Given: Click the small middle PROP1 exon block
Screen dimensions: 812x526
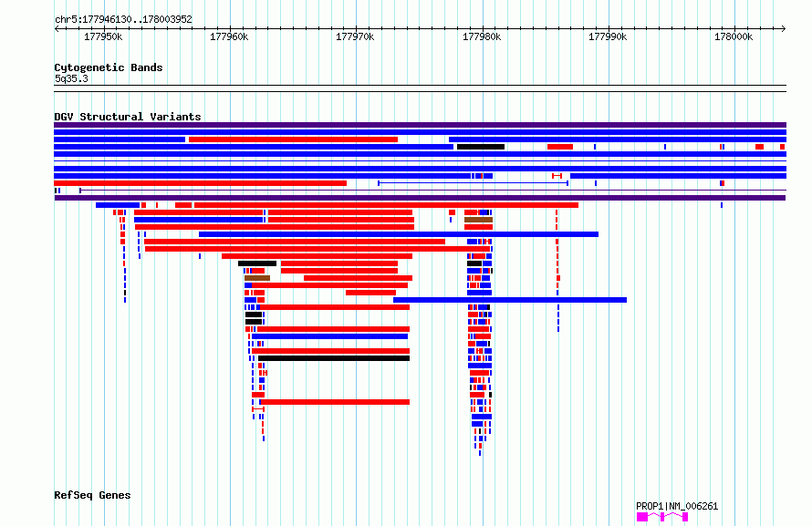Looking at the screenshot, I should (662, 517).
